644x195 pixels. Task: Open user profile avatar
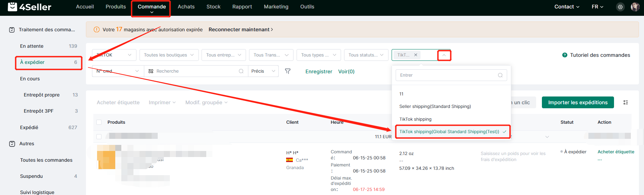coord(635,7)
